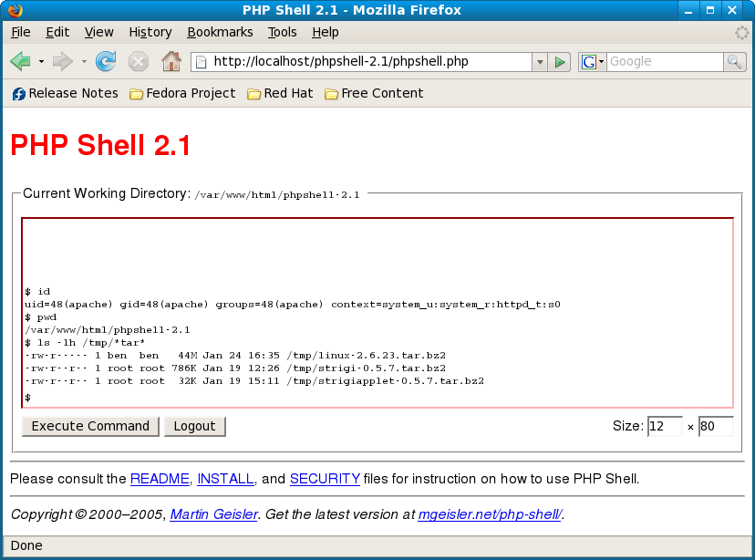Click the terminal columns size field showing 80
Image resolution: width=755 pixels, height=560 pixels.
tap(716, 427)
